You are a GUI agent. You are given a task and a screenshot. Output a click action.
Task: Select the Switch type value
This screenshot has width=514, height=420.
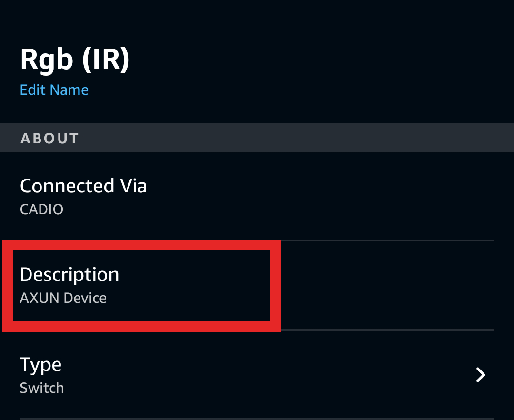42,388
